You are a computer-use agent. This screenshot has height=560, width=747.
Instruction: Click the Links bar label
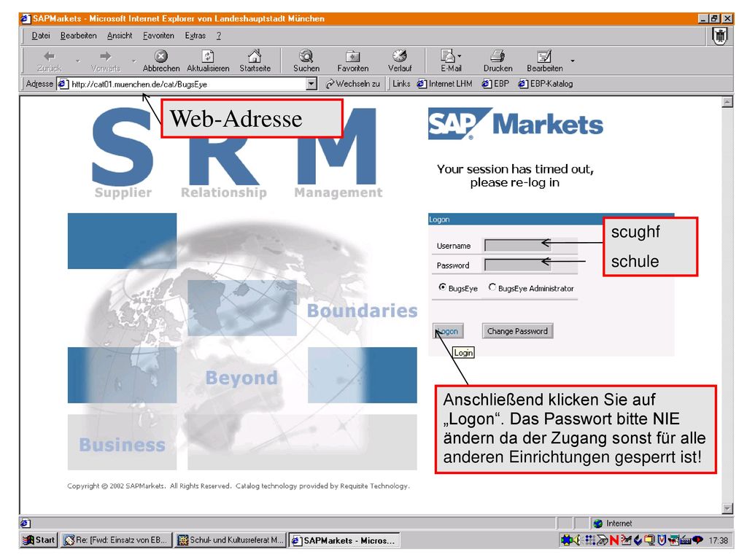401,84
